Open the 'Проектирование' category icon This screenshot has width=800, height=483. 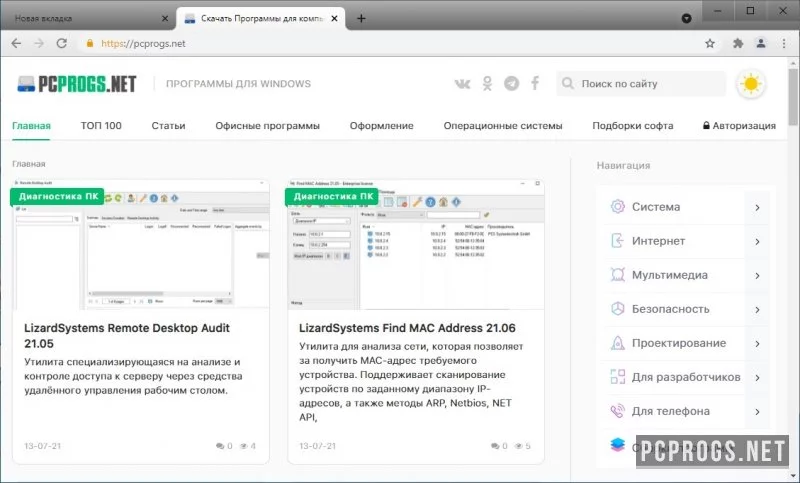pyautogui.click(x=617, y=343)
